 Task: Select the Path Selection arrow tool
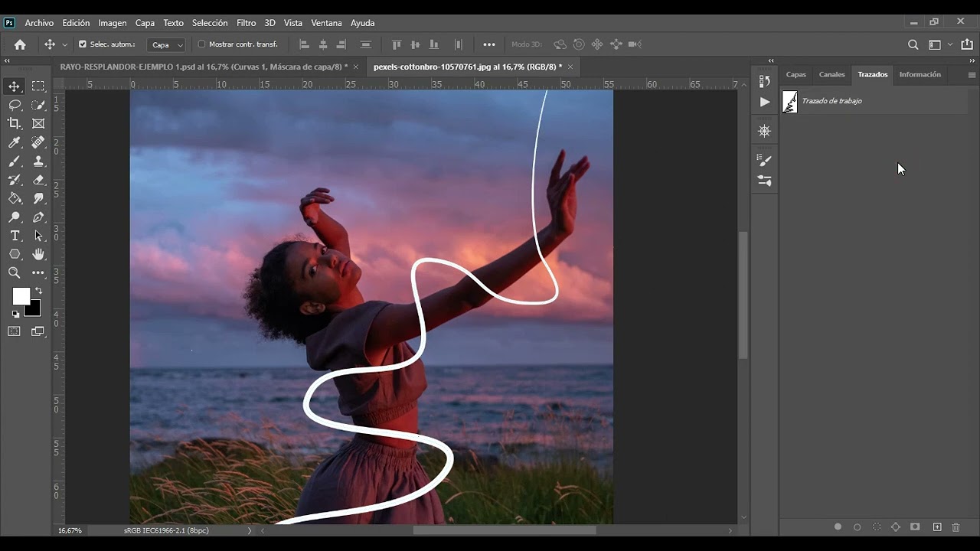(38, 236)
